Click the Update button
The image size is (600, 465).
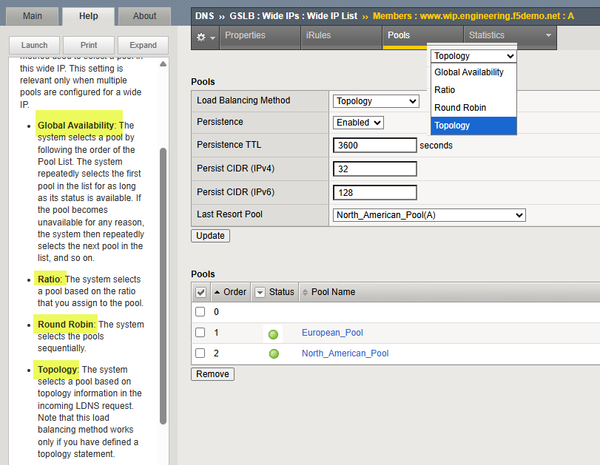coord(210,235)
